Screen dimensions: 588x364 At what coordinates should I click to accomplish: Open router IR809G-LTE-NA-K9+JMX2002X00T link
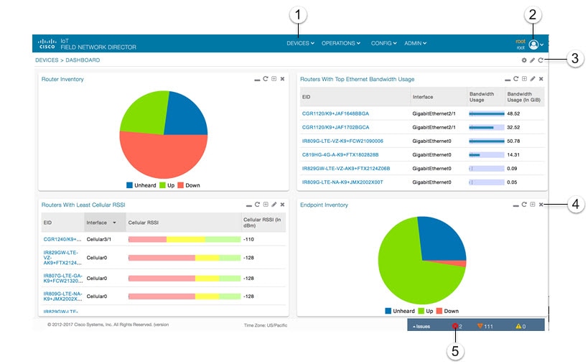[x=342, y=182]
